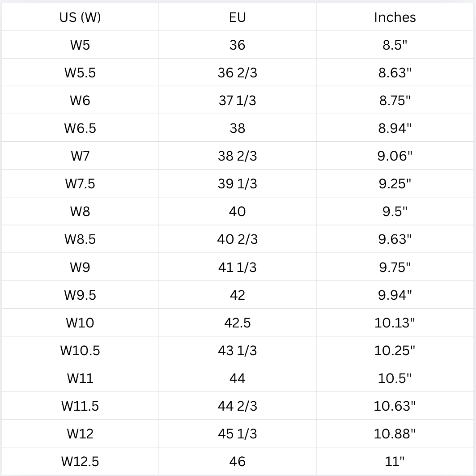Select the W12 size cell

pyautogui.click(x=80, y=434)
